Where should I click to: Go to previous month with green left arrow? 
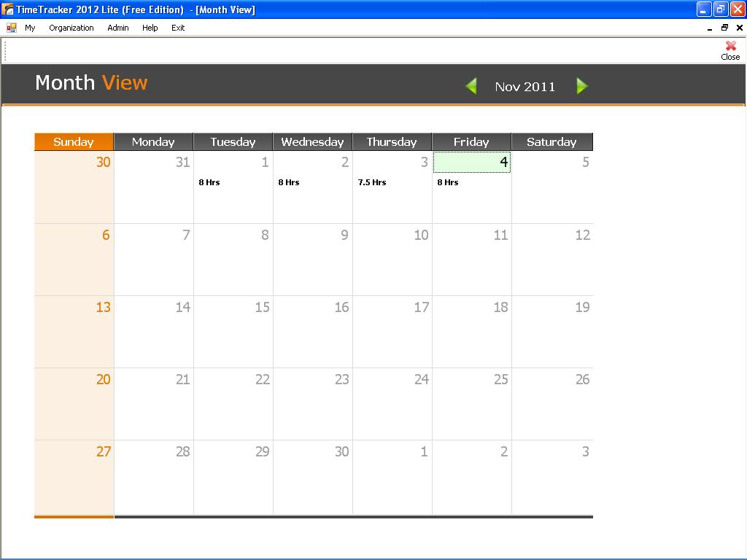[x=471, y=86]
